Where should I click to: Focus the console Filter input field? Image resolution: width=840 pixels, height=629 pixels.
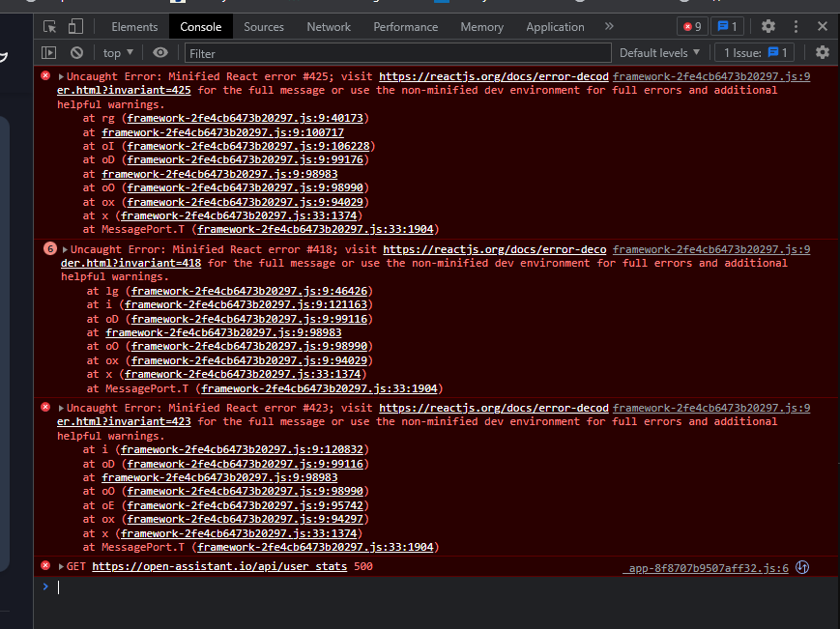[x=398, y=53]
